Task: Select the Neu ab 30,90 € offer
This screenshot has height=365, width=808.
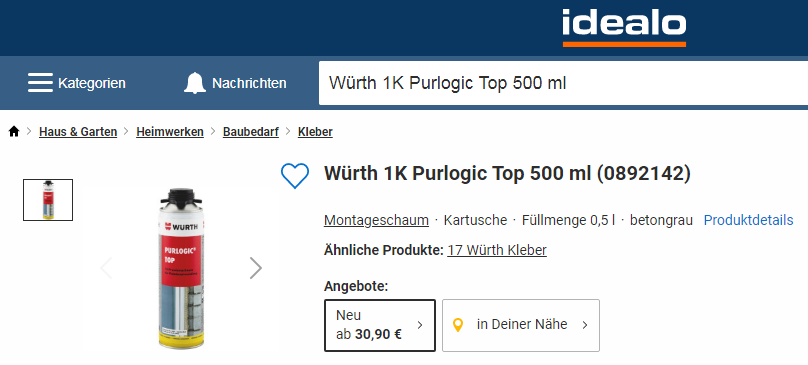Action: (380, 325)
